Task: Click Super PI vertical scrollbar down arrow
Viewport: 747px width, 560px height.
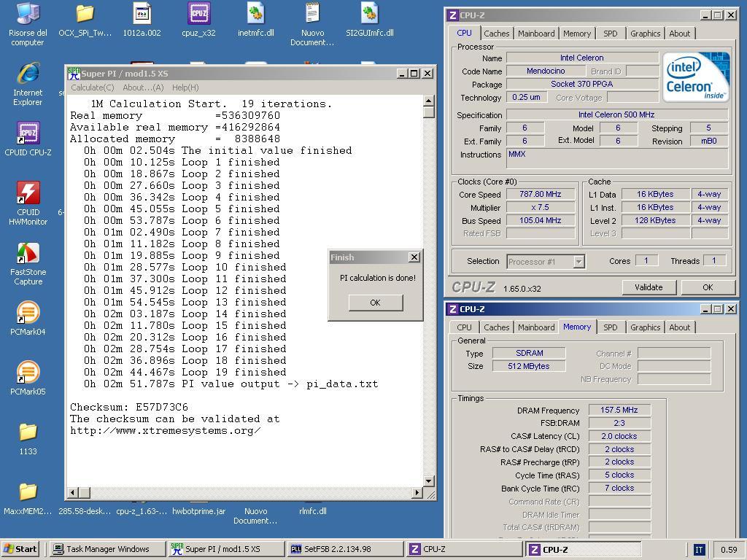Action: click(x=428, y=481)
